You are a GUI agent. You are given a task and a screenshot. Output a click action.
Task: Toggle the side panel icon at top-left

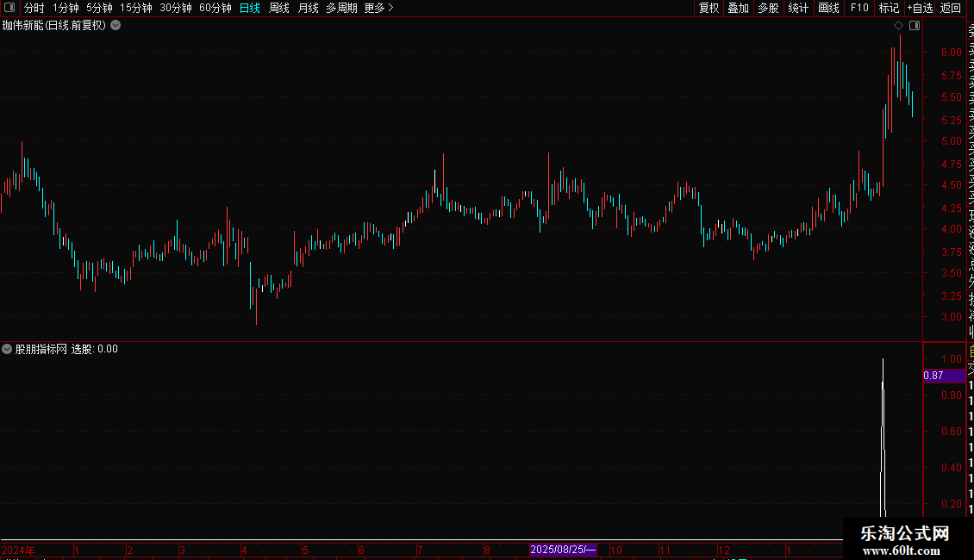[9, 8]
